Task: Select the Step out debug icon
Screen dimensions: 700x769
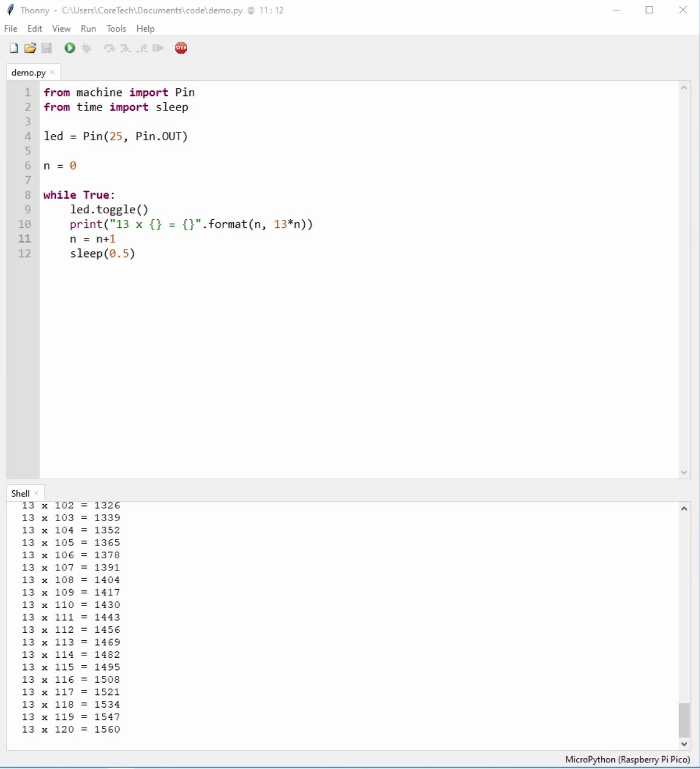Action: click(141, 48)
